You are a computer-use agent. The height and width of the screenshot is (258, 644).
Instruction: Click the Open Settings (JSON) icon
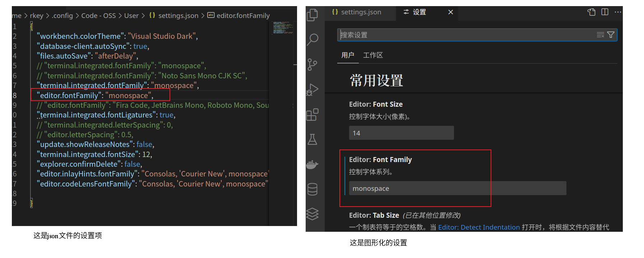pos(591,12)
